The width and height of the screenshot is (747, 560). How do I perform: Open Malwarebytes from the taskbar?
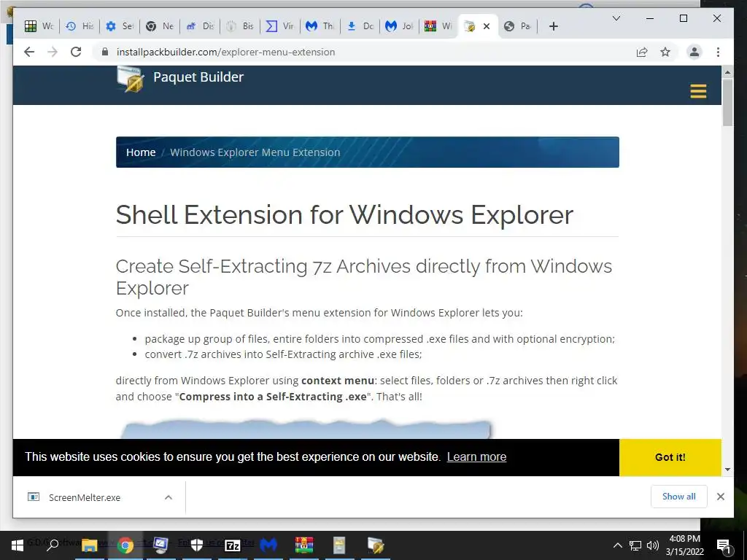click(268, 545)
